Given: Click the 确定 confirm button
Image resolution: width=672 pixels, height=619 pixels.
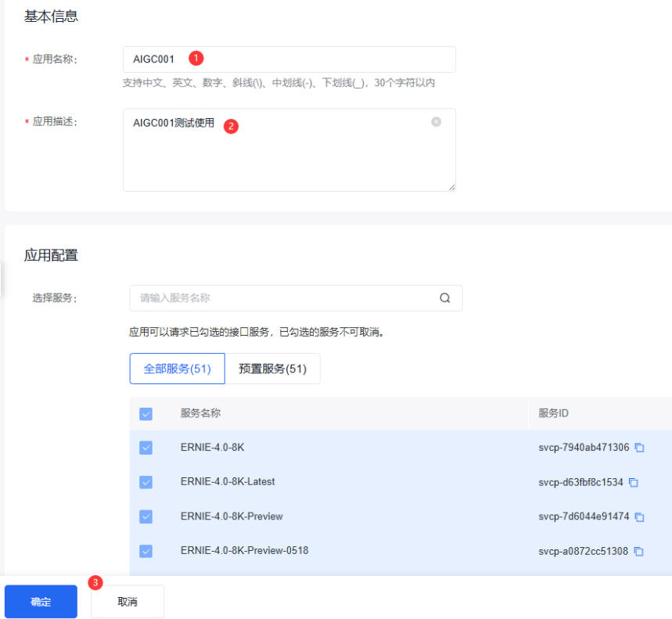Looking at the screenshot, I should pos(41,602).
